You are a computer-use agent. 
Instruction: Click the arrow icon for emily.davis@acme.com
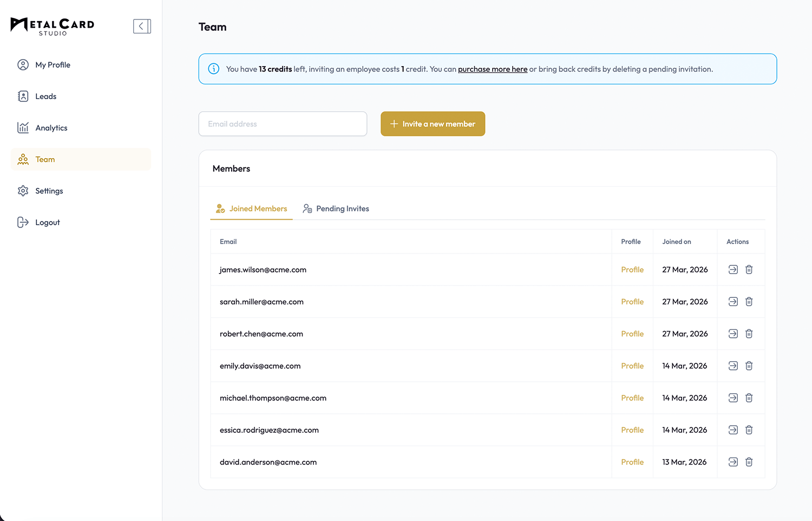point(733,366)
